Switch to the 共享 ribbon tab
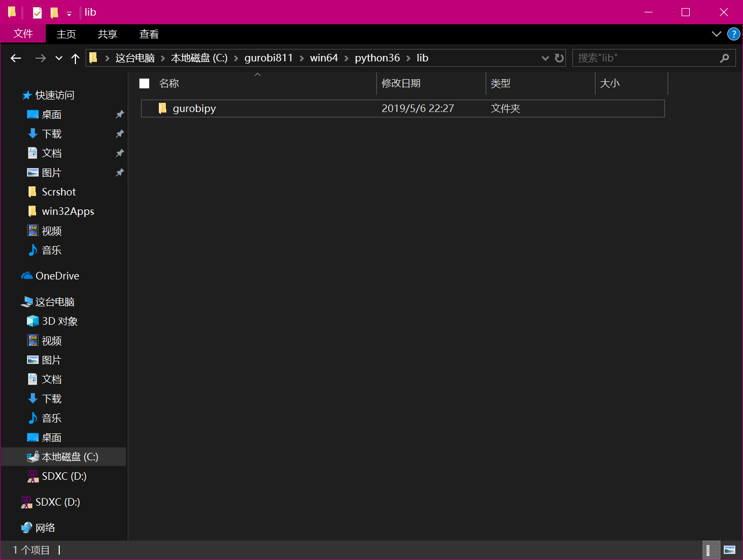 tap(108, 34)
